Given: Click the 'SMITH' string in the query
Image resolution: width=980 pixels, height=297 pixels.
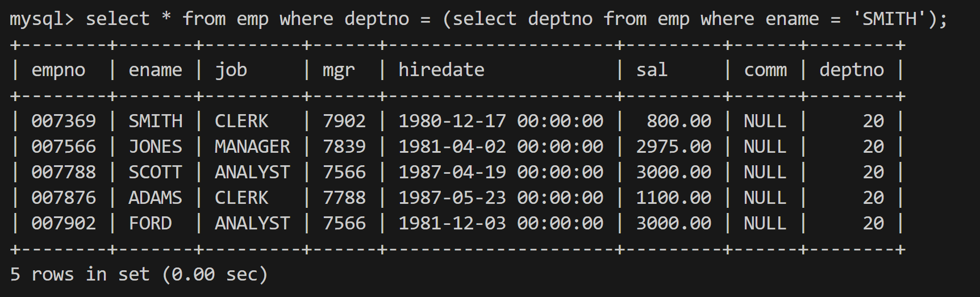Looking at the screenshot, I should pyautogui.click(x=890, y=19).
